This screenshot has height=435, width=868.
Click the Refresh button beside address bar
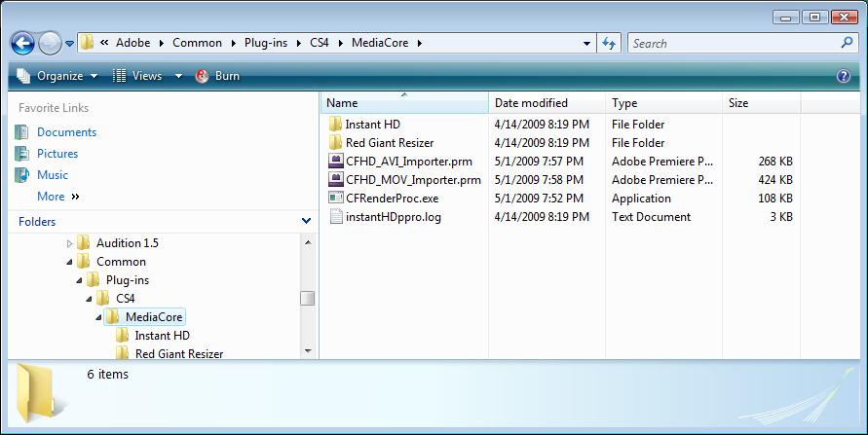(610, 43)
